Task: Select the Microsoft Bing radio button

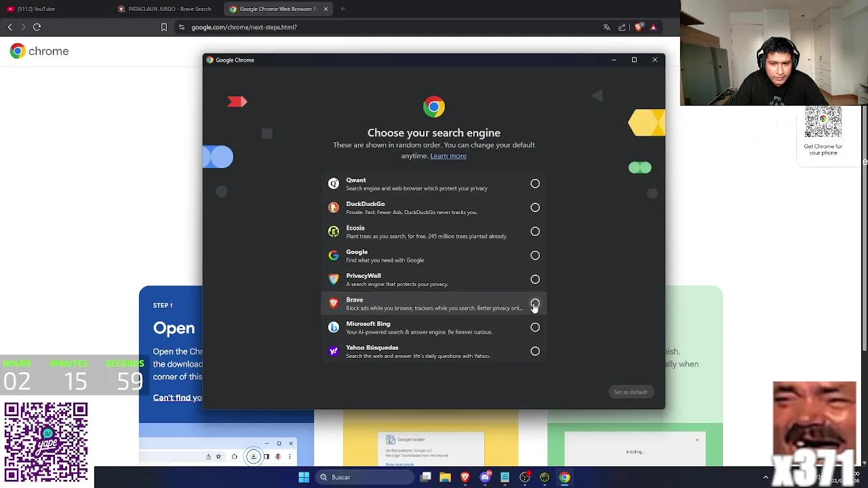Action: click(535, 327)
